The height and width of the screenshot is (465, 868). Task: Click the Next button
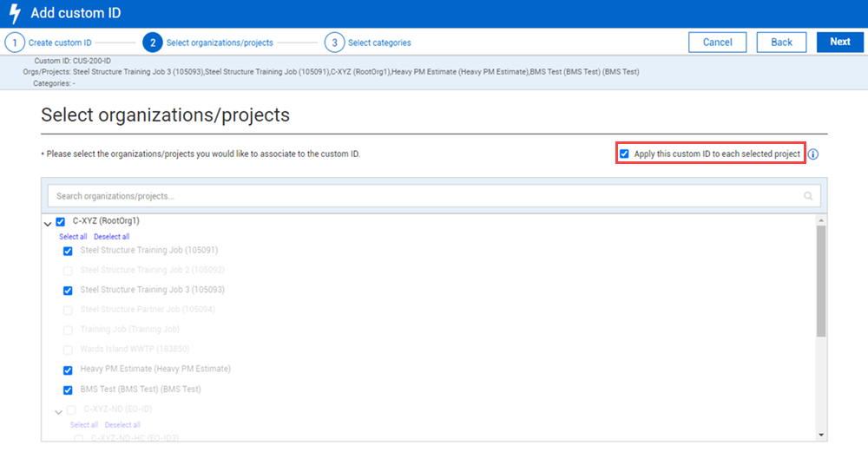click(839, 43)
